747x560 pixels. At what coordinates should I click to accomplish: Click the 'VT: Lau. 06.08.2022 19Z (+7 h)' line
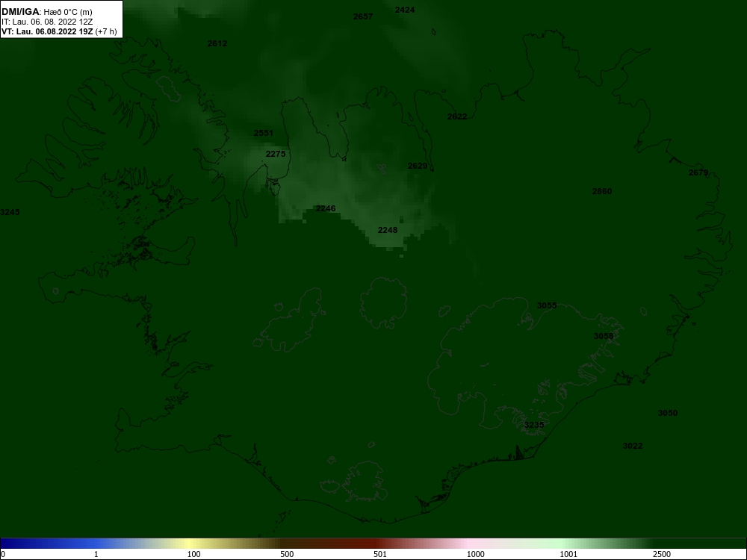(58, 31)
